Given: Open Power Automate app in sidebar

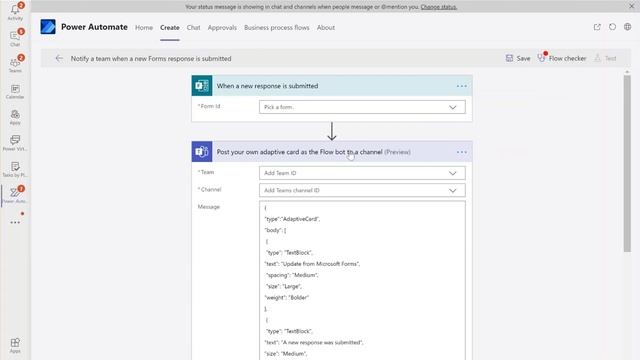Looking at the screenshot, I should coord(15,195).
